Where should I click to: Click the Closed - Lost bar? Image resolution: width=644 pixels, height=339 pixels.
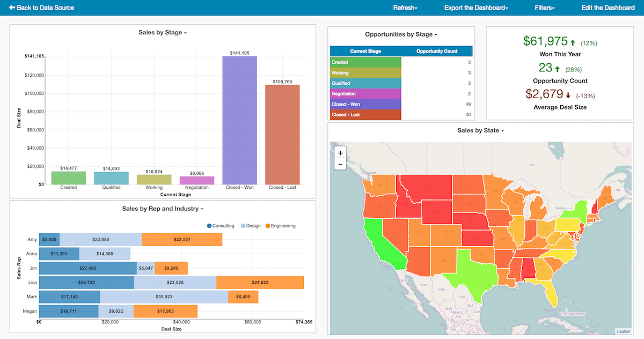click(282, 134)
